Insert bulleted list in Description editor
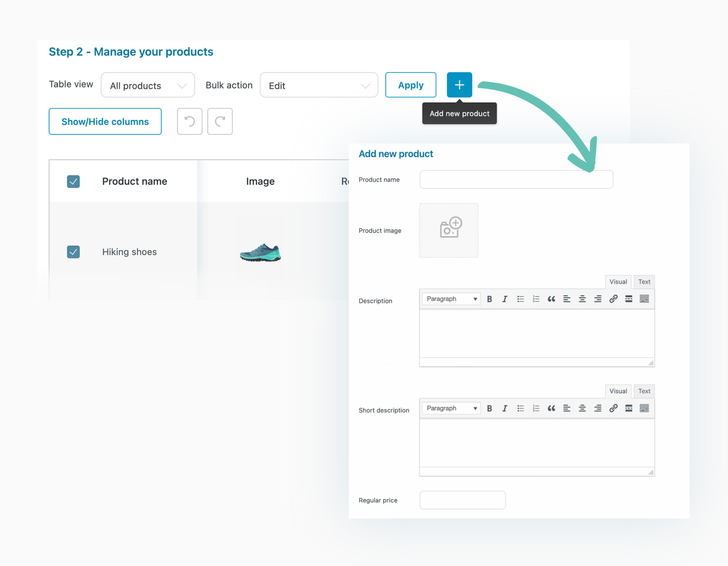The width and height of the screenshot is (728, 566). 520,299
